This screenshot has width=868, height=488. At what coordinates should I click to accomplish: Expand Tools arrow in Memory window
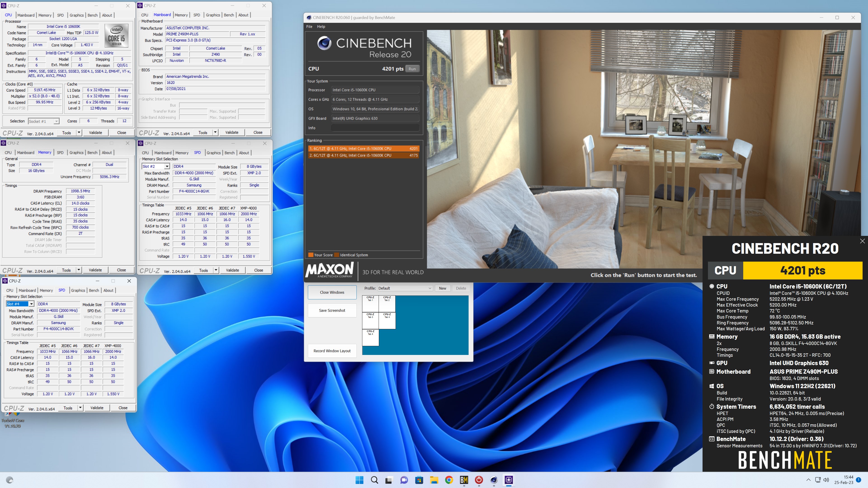pyautogui.click(x=78, y=270)
